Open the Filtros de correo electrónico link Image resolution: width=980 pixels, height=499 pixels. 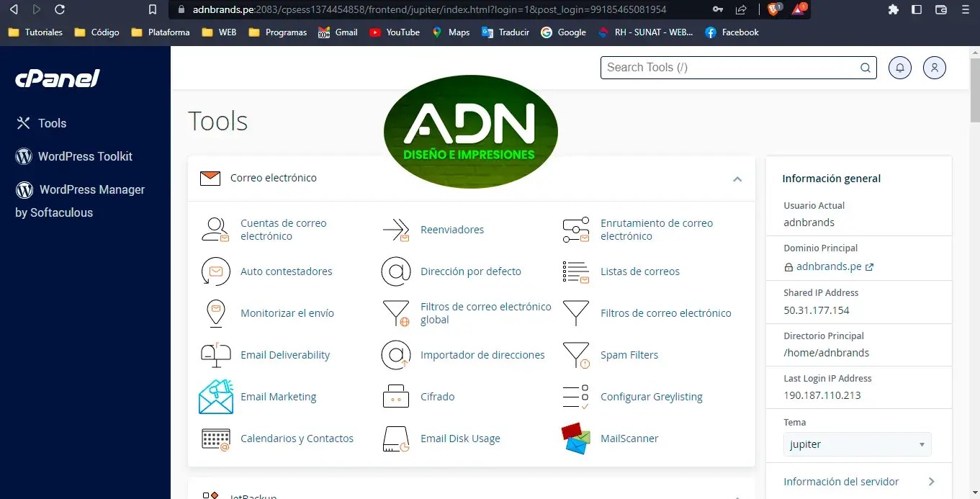coord(665,313)
